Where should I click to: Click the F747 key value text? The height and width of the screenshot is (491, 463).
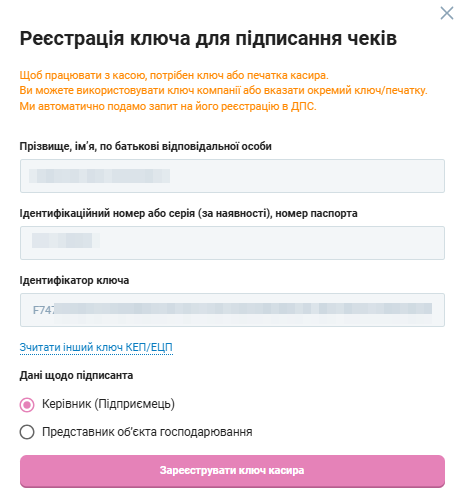pos(44,310)
